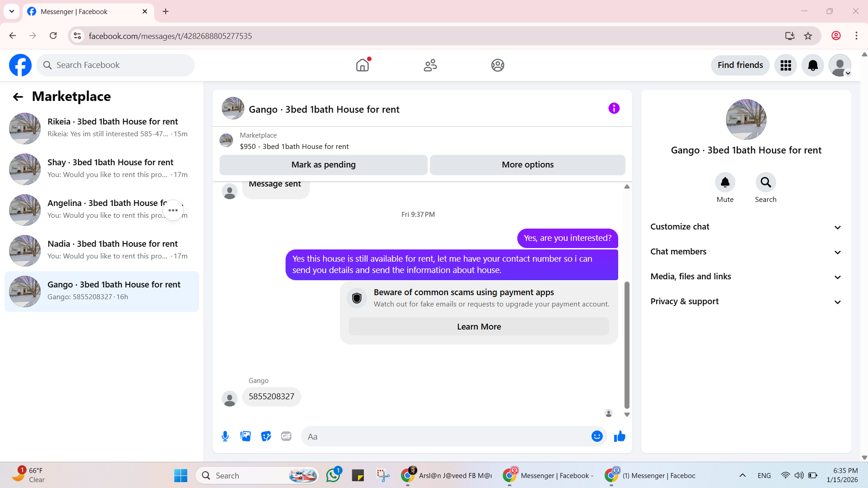Focus the Search Facebook field

[x=115, y=65]
